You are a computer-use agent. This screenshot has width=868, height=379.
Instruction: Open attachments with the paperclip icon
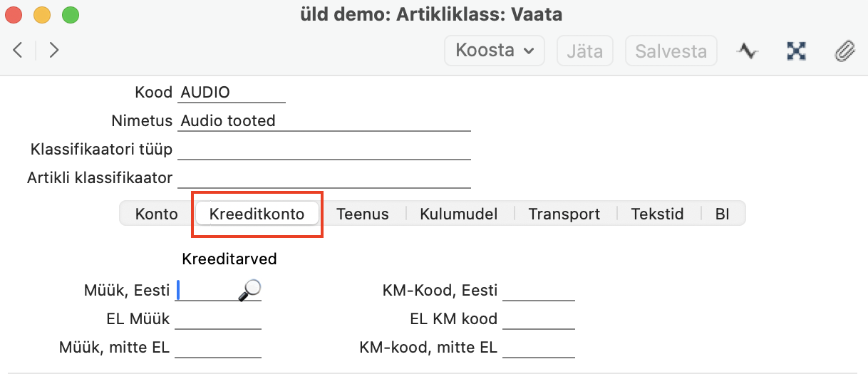pos(844,51)
